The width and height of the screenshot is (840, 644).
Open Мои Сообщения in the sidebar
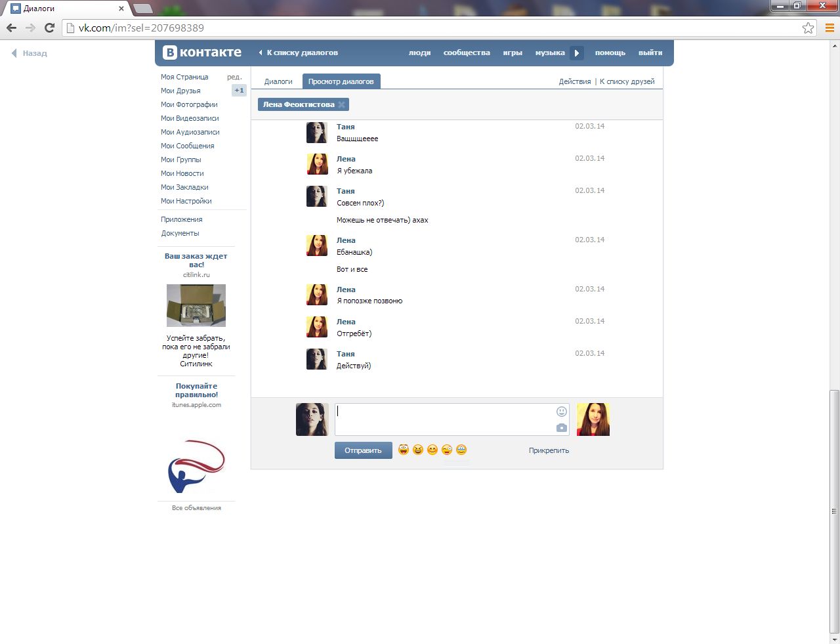[188, 146]
